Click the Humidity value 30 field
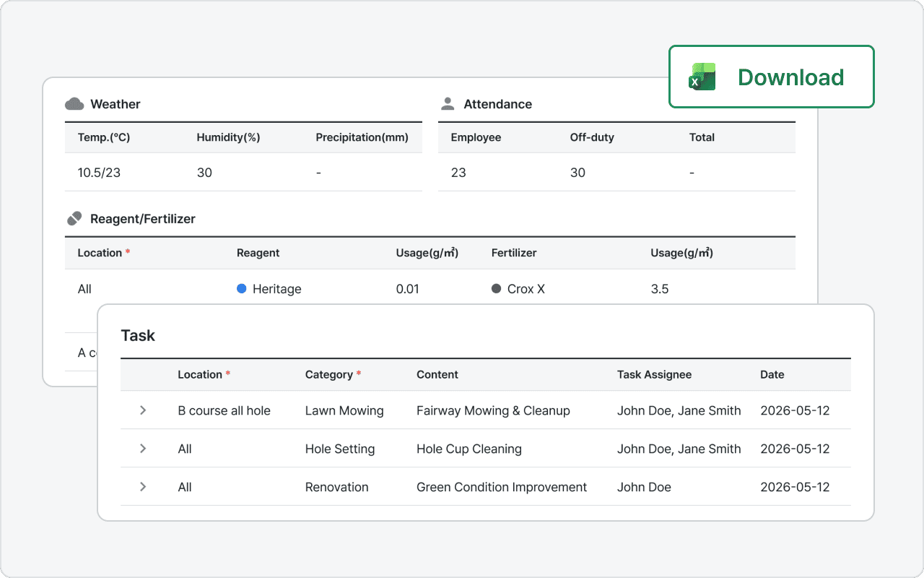 204,173
